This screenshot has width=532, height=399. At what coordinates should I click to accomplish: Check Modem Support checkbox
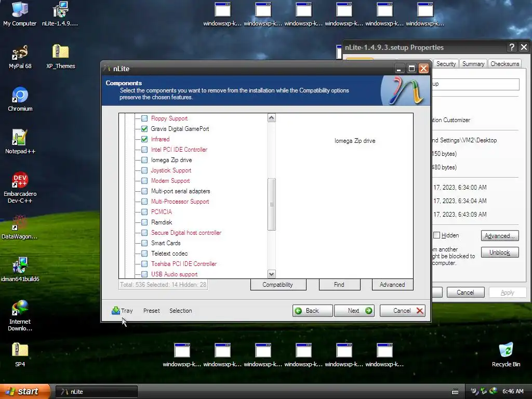144,181
